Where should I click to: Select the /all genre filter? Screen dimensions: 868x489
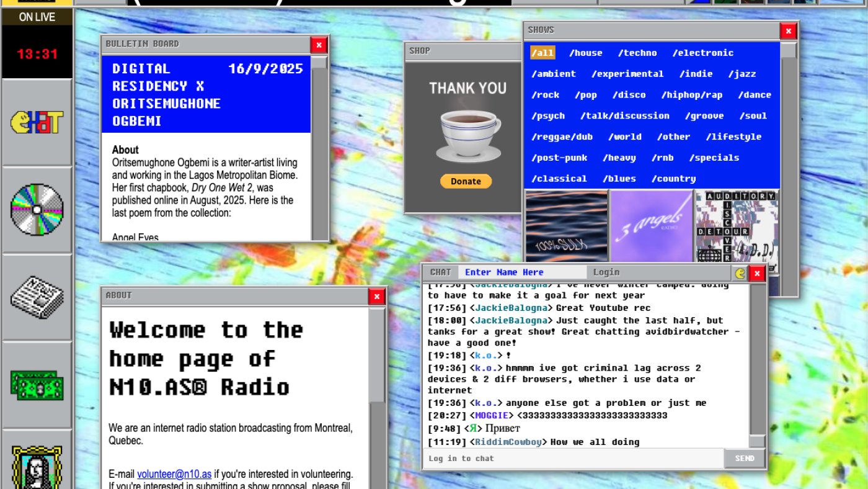pyautogui.click(x=542, y=53)
